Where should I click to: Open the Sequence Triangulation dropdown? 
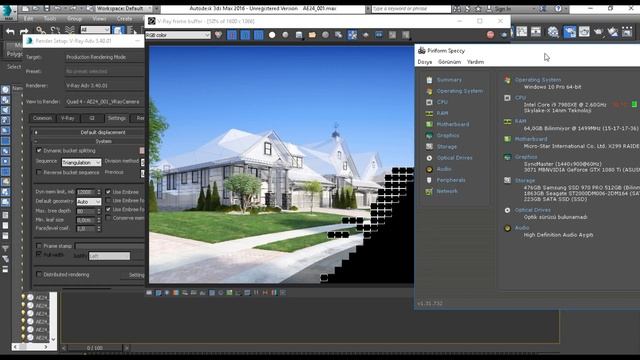81,162
